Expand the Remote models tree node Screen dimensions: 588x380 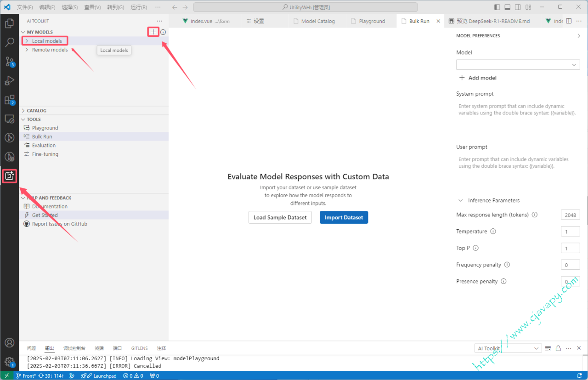[27, 50]
